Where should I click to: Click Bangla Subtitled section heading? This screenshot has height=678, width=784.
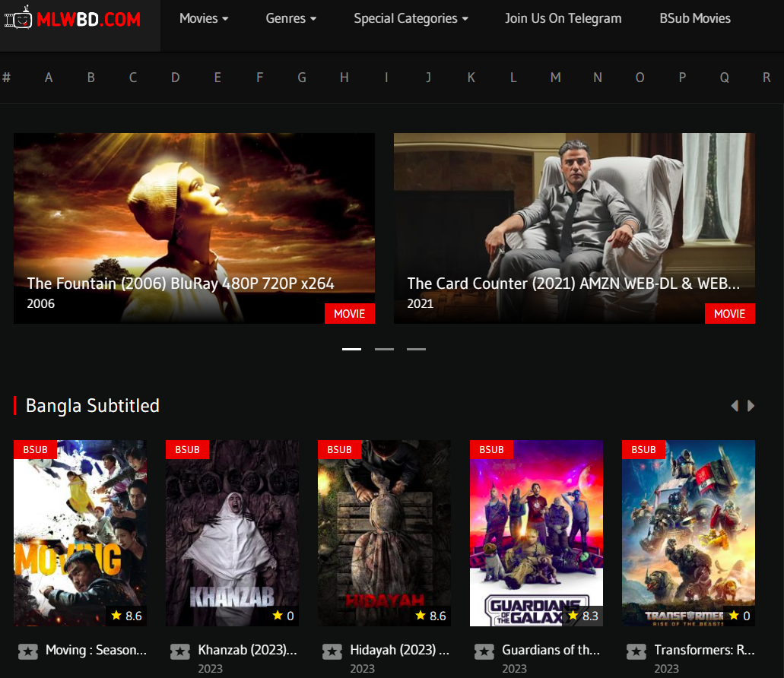click(93, 406)
